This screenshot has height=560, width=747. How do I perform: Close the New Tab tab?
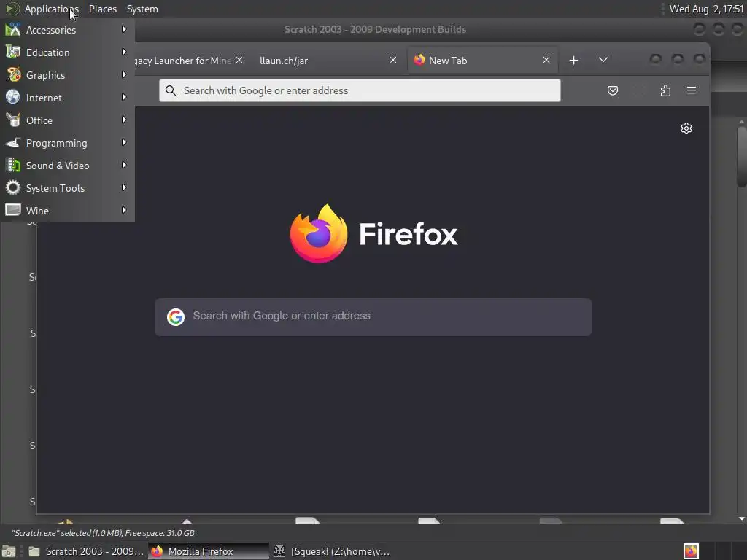tap(546, 60)
